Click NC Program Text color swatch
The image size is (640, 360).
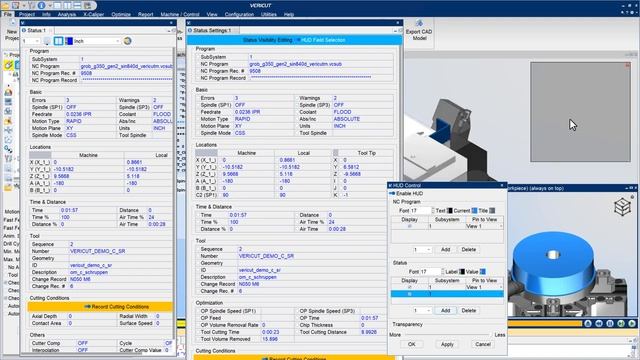tap(449, 211)
